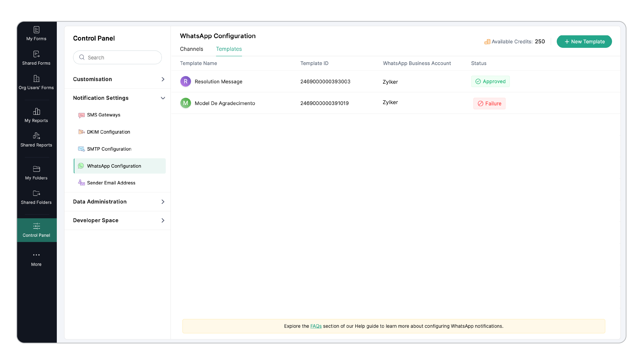Click the Control Panel search field

pos(118,58)
